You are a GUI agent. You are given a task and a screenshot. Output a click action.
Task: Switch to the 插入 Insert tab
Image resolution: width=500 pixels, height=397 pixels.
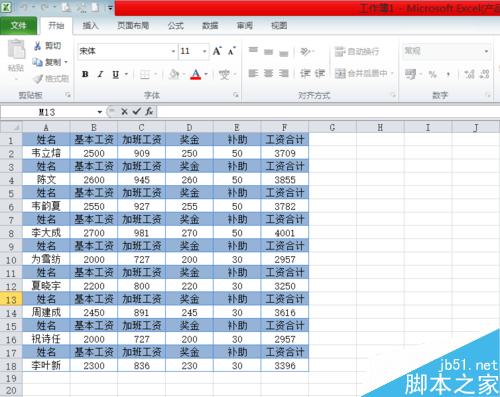pyautogui.click(x=90, y=26)
